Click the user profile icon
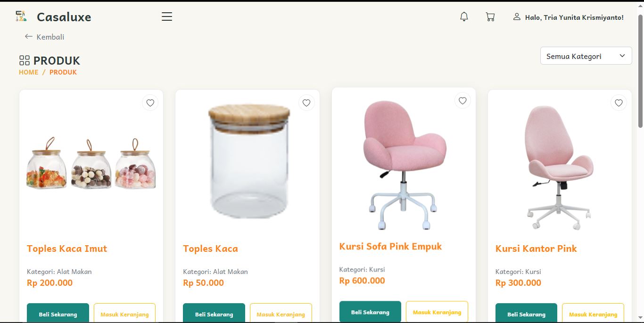This screenshot has height=323, width=644. 517,17
